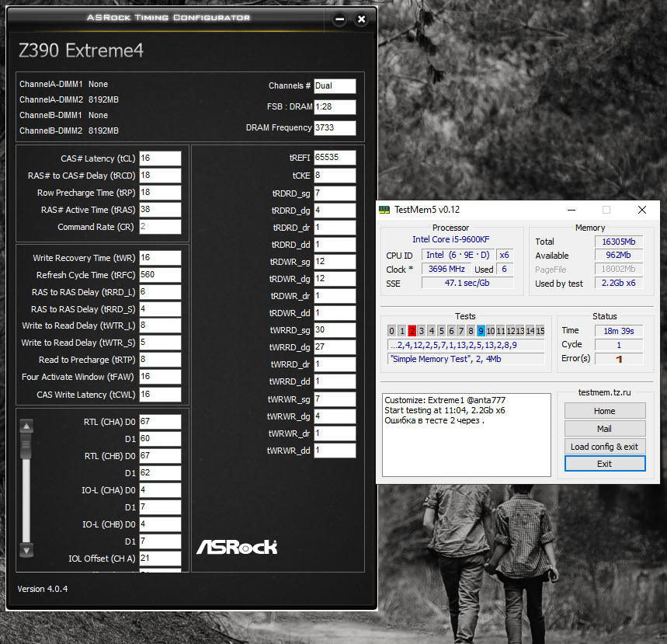Viewport: 667px width, 644px height.
Task: Click test number 15 box
Action: pyautogui.click(x=540, y=331)
